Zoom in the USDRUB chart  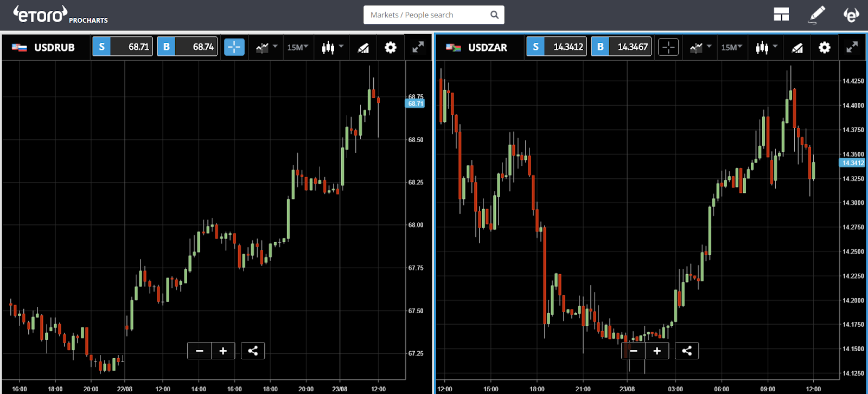tap(223, 351)
